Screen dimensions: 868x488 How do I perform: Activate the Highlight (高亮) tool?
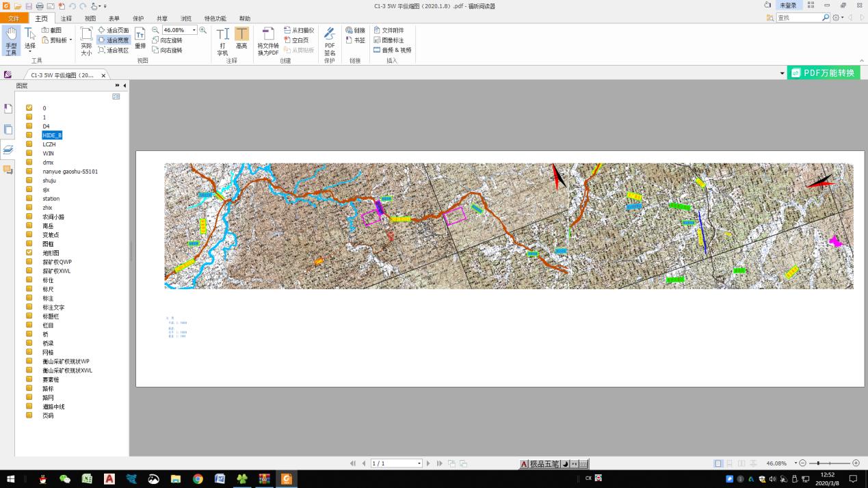point(241,39)
